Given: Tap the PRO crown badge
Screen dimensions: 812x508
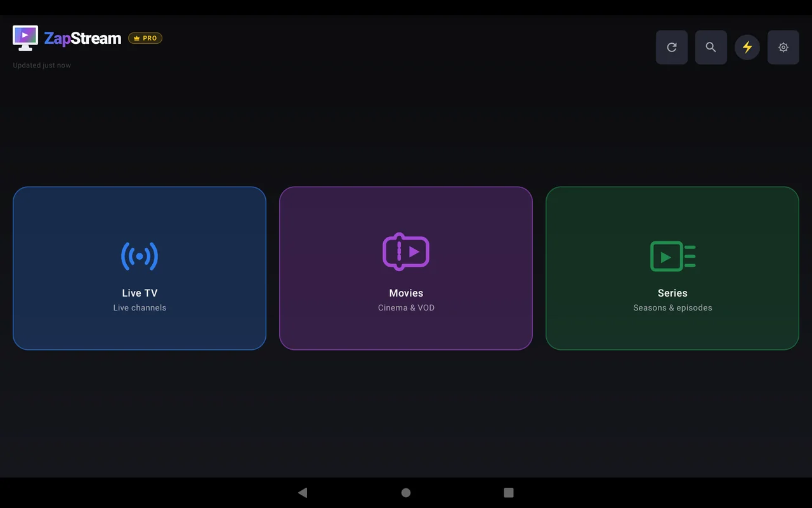Looking at the screenshot, I should click(x=145, y=38).
